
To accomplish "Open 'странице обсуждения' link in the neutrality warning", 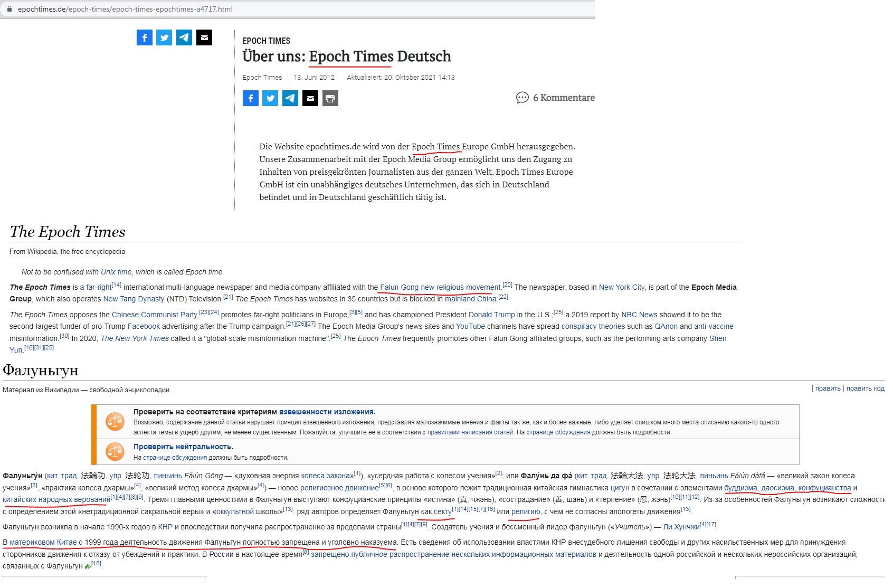I will pyautogui.click(x=175, y=458).
